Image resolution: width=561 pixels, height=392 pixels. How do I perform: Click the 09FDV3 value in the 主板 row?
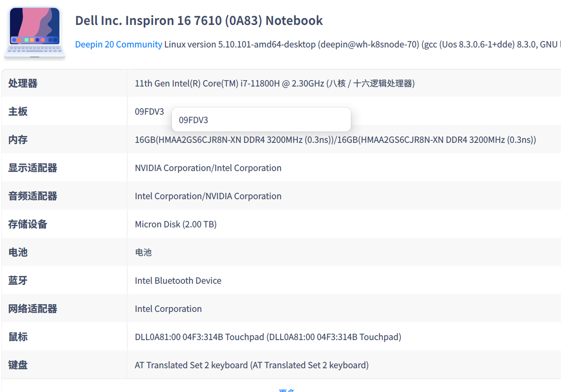[x=149, y=111]
